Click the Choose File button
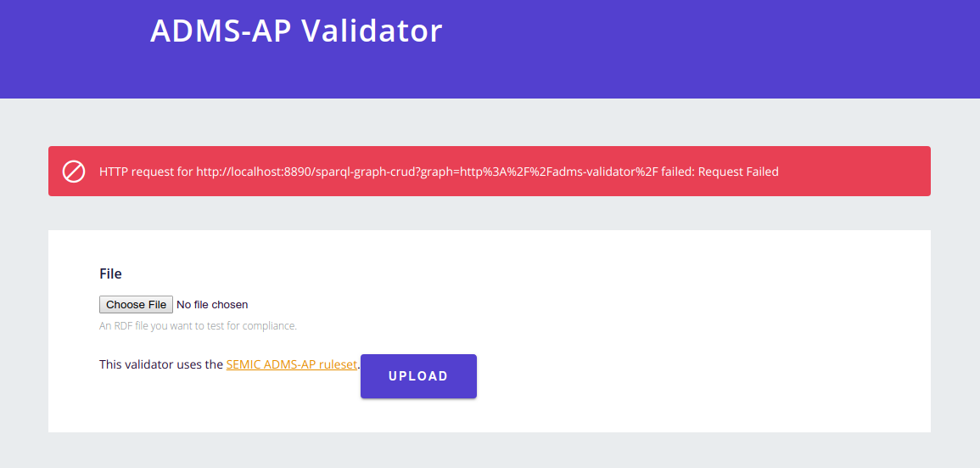 point(137,305)
